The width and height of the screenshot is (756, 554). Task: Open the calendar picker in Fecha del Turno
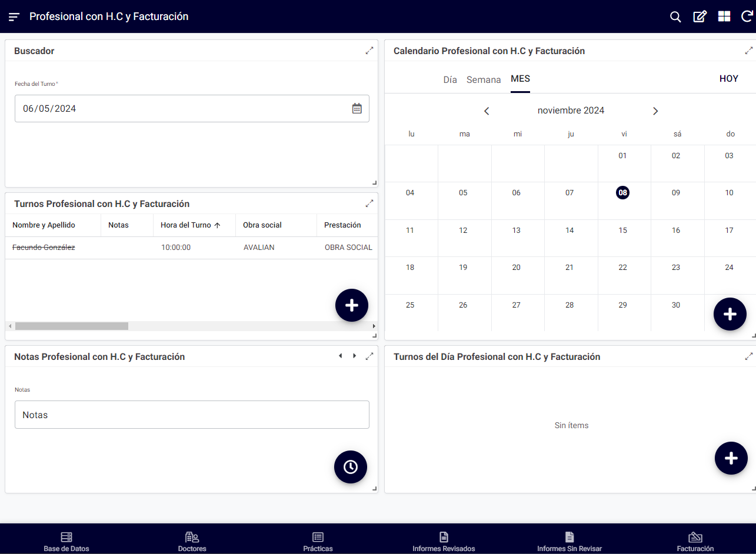pos(357,108)
